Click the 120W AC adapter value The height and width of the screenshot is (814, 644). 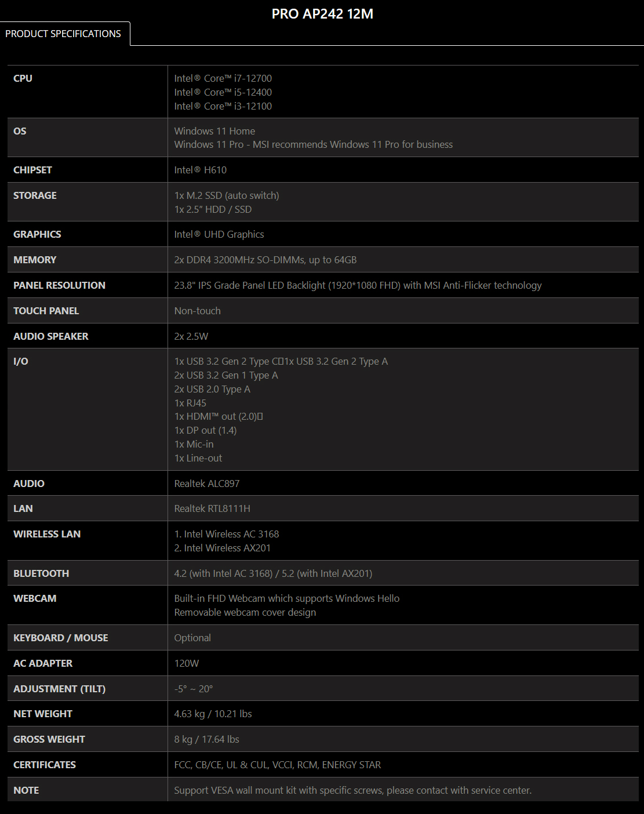(186, 663)
